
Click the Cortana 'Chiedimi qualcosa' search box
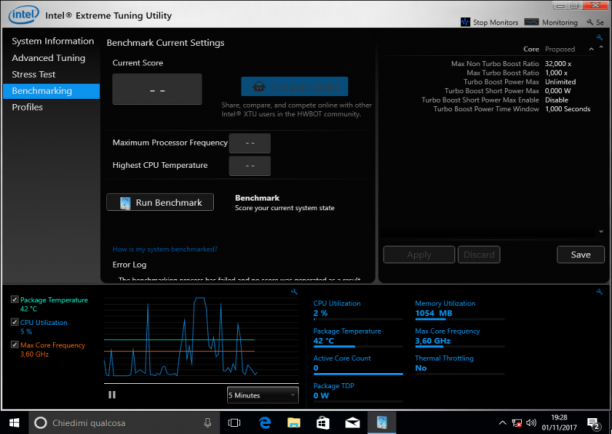tap(124, 423)
